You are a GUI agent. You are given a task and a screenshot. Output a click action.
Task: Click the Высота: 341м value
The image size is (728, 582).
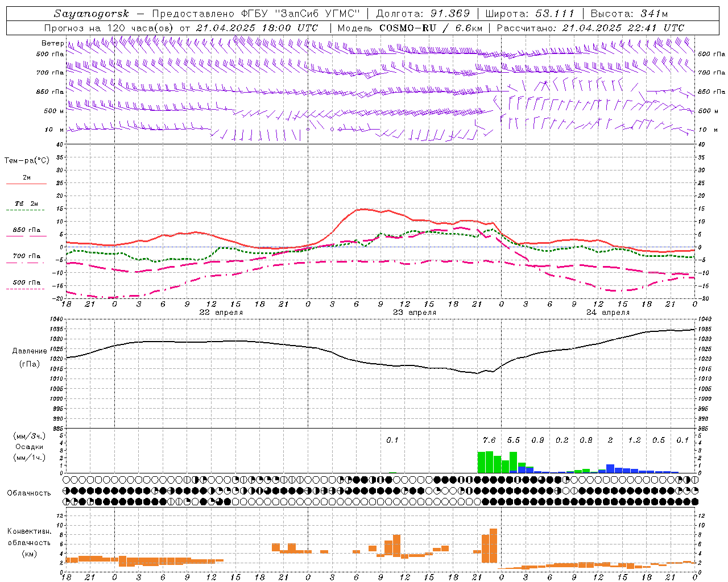point(629,14)
